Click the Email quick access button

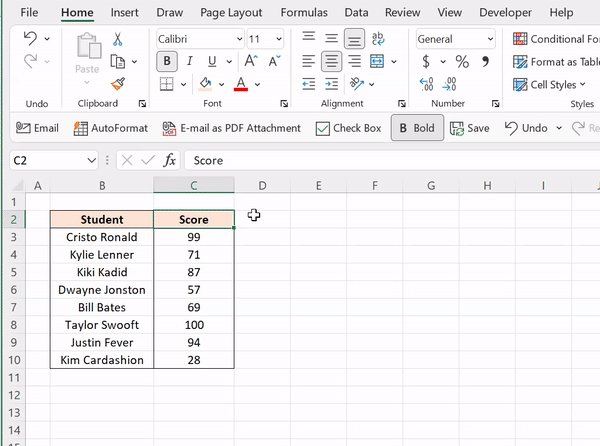click(37, 128)
